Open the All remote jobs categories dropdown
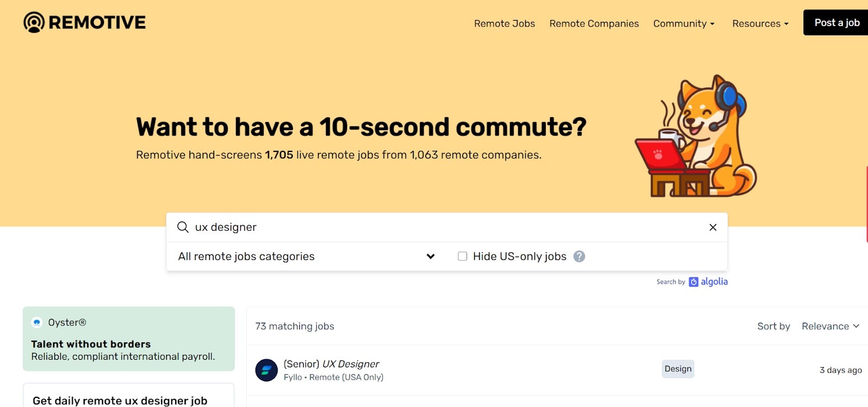 coord(307,256)
